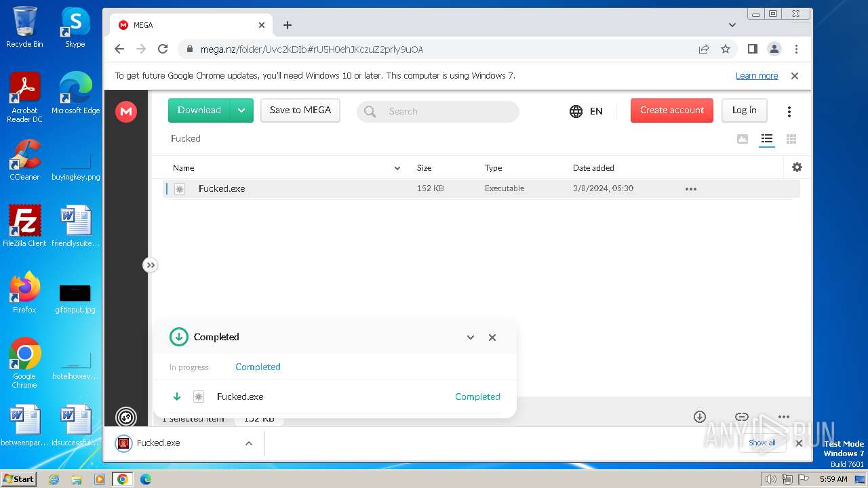Click Save to MEGA button
Image resolution: width=868 pixels, height=488 pixels.
click(300, 110)
